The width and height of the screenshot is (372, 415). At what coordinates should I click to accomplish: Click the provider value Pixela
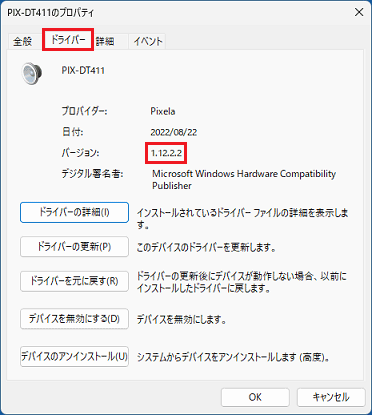click(163, 111)
